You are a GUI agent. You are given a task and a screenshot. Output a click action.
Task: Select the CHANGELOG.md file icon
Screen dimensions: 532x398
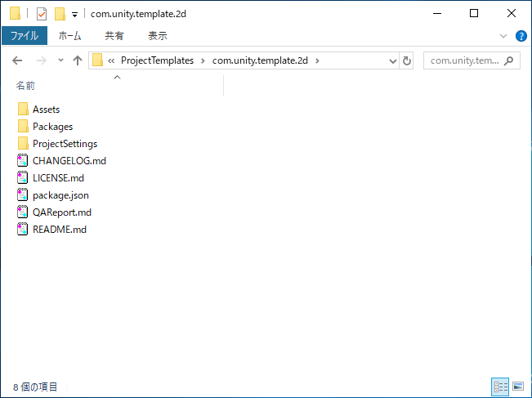22,160
